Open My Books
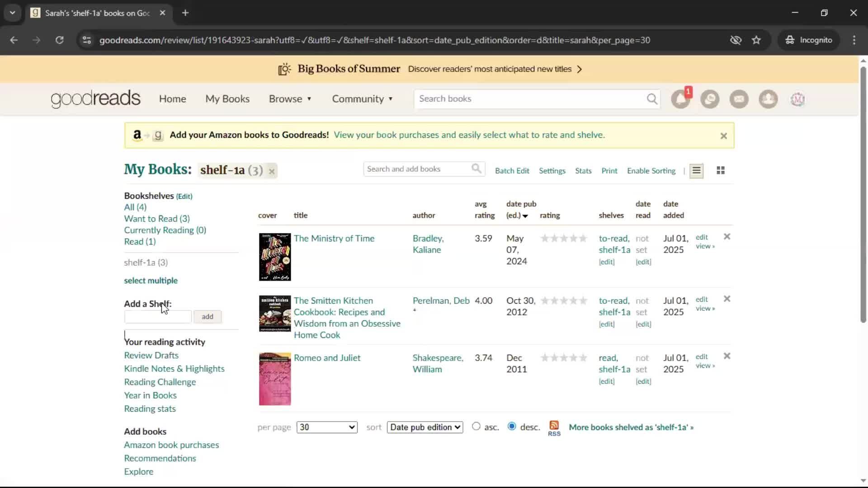The height and width of the screenshot is (488, 868). (227, 99)
